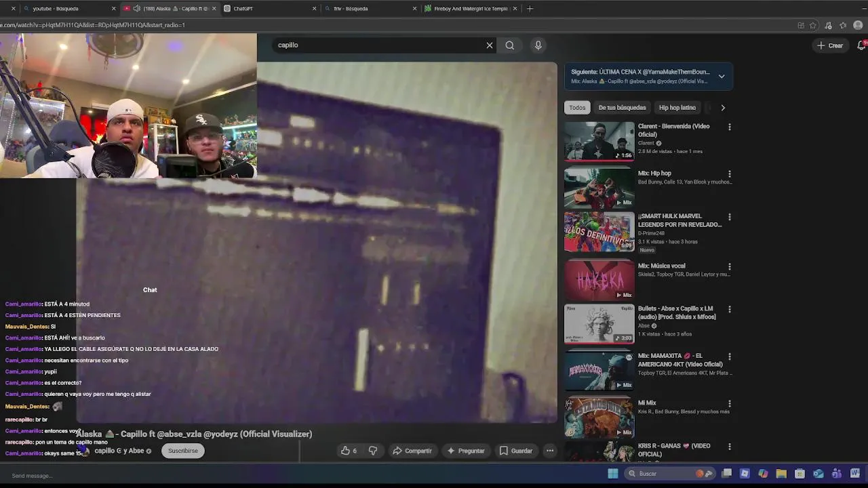Open the Windows Start menu

pyautogui.click(x=613, y=474)
